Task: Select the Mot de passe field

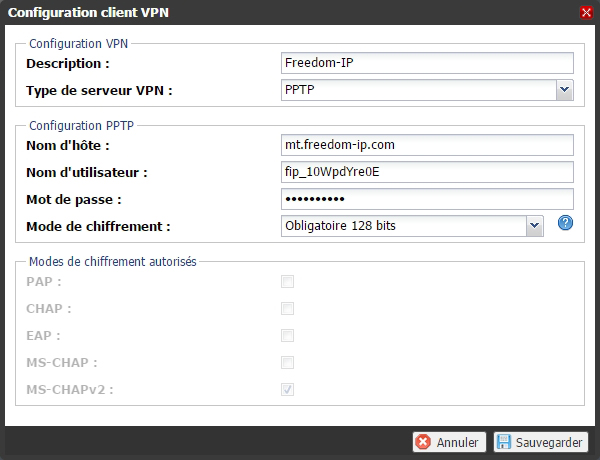Action: click(x=428, y=198)
